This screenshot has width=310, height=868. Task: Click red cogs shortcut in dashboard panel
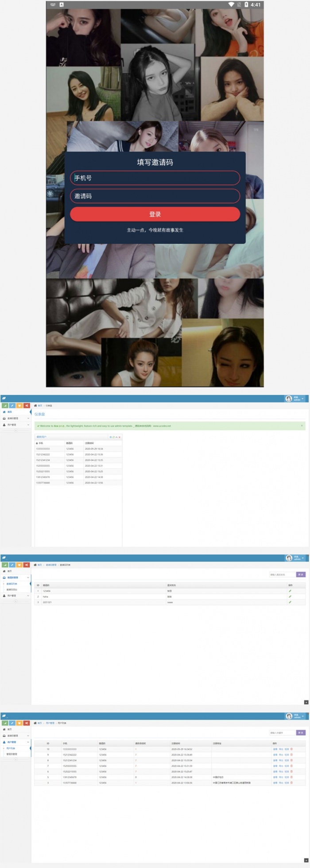(x=27, y=405)
